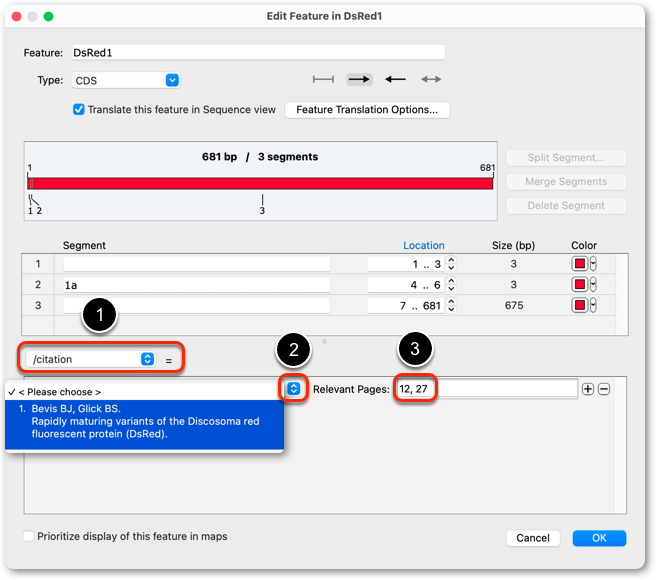Click the Relevant Pages input field

(x=487, y=389)
